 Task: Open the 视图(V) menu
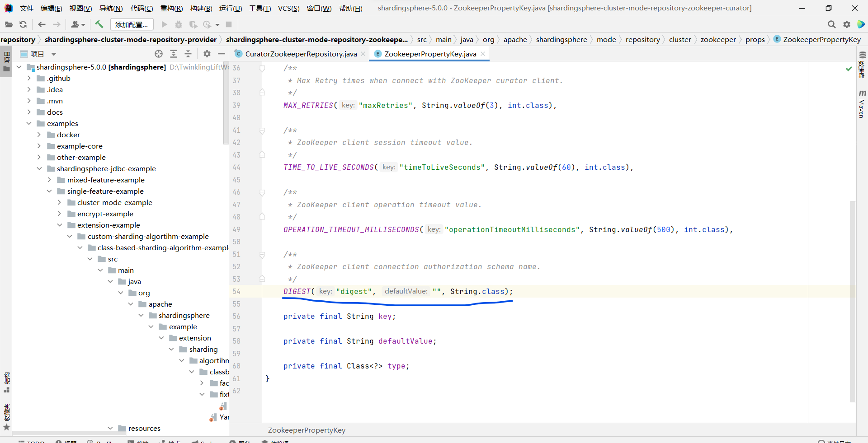pos(80,8)
